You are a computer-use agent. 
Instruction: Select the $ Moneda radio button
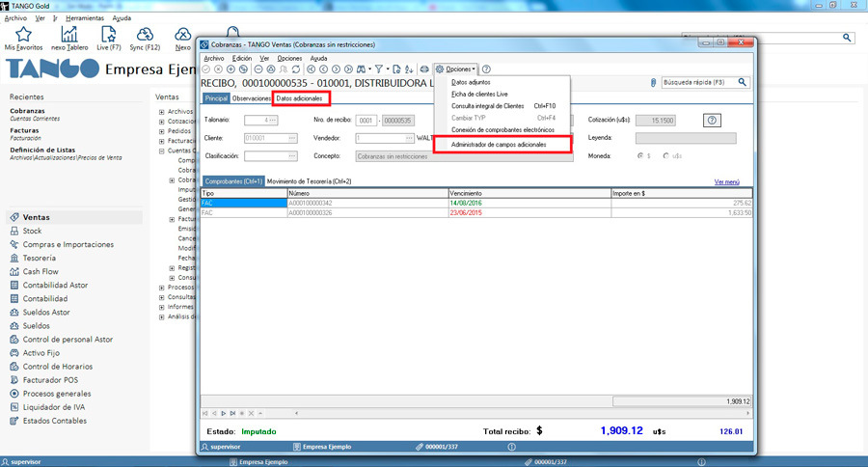[x=640, y=156]
